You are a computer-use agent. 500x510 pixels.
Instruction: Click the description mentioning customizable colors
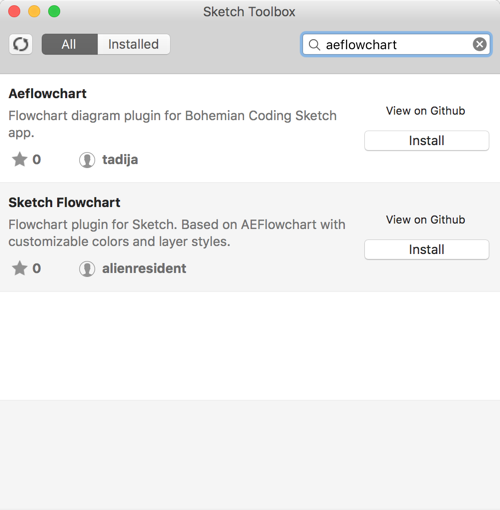click(177, 233)
